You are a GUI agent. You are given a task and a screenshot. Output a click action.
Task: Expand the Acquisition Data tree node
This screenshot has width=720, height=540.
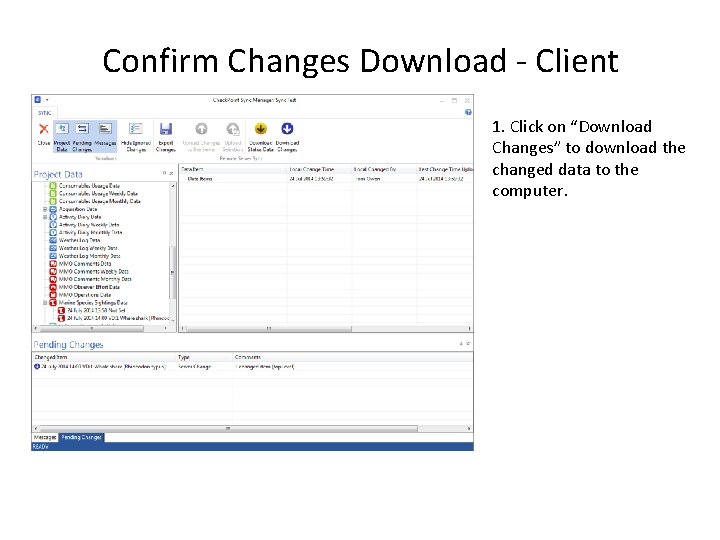45,209
